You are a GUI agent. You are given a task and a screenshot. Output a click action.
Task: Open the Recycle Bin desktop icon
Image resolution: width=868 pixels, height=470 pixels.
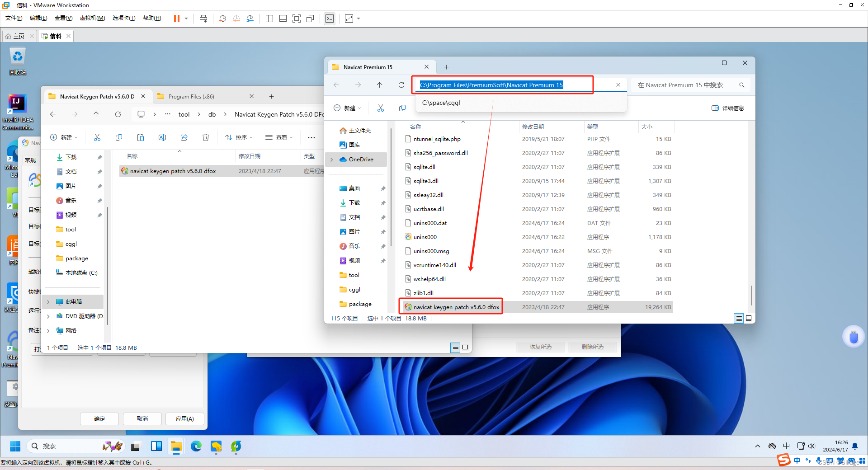18,61
